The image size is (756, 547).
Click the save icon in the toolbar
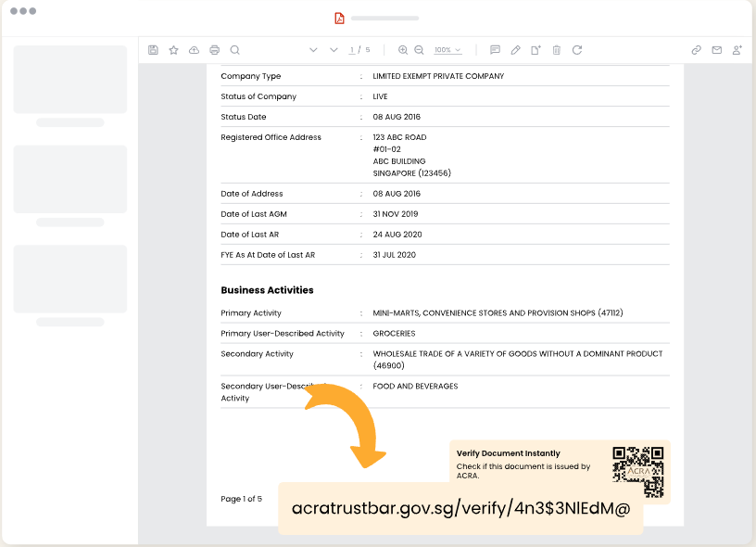pos(153,50)
